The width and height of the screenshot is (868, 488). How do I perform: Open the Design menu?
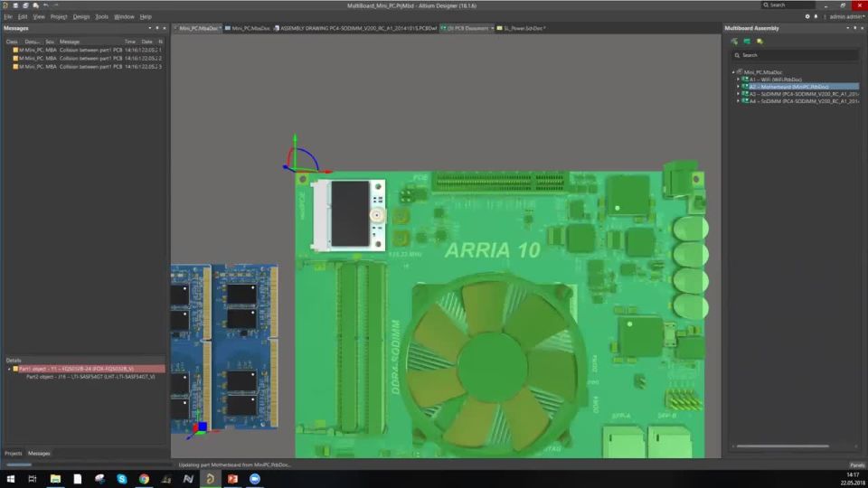[x=81, y=16]
